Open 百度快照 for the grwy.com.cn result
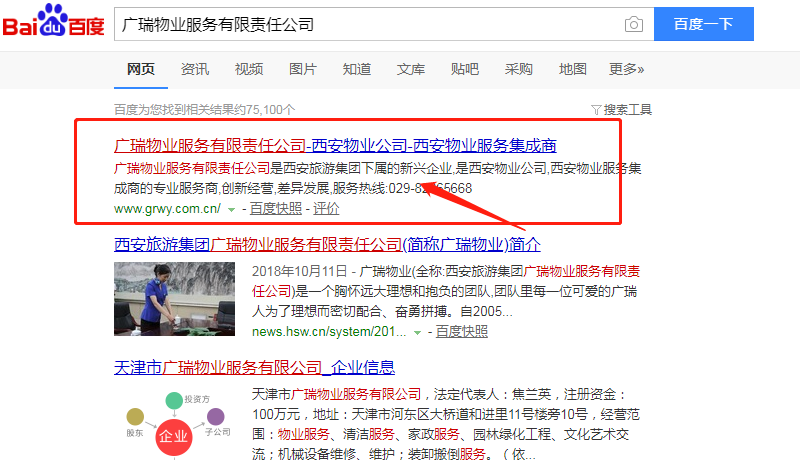This screenshot has width=800, height=460. click(275, 208)
